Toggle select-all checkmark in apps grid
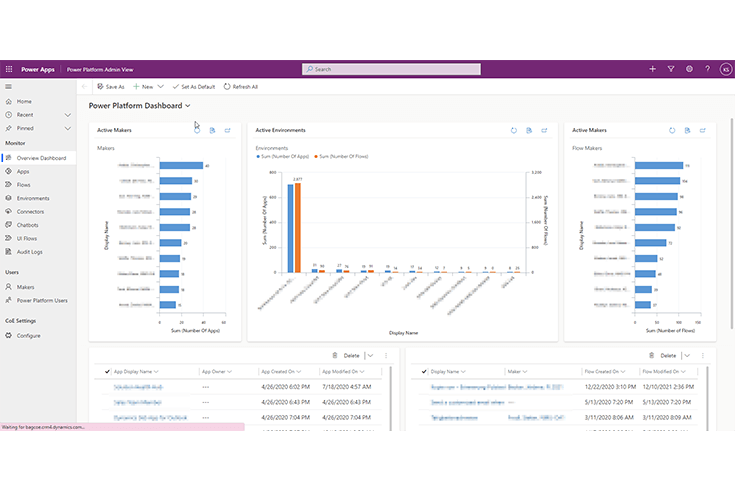The width and height of the screenshot is (735, 492). click(107, 372)
